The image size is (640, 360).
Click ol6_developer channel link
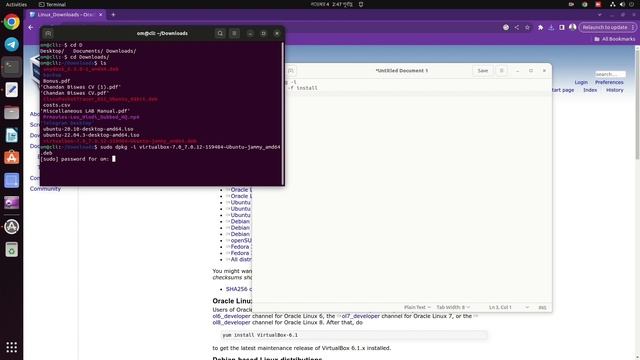(231, 316)
